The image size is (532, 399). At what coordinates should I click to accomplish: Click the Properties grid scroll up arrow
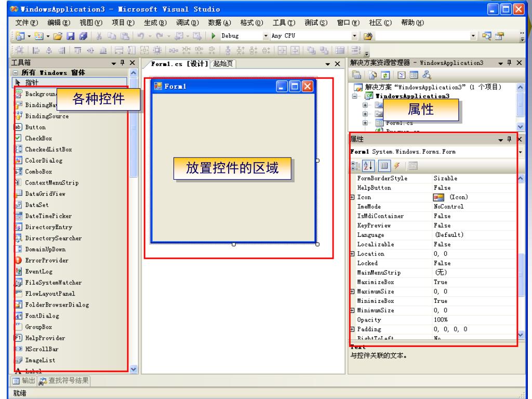tap(521, 178)
